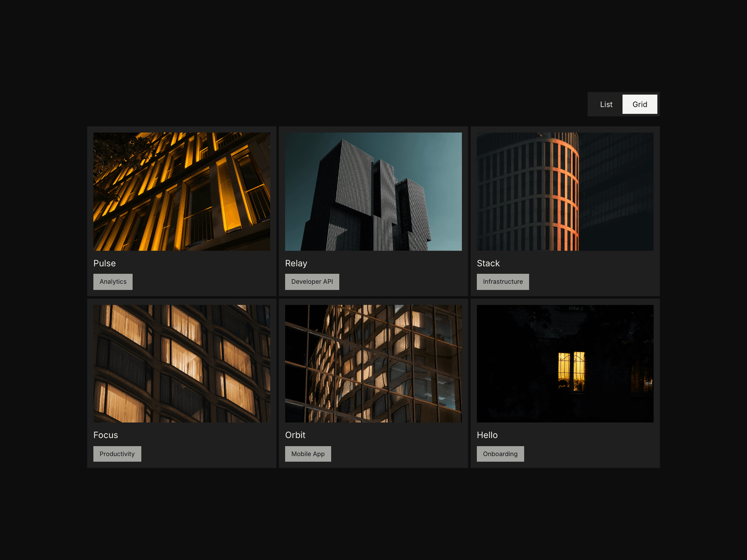Click the Focus title

106,435
